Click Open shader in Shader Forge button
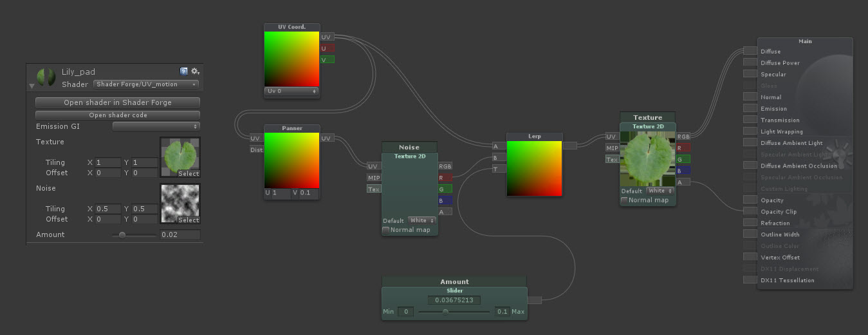This screenshot has height=335, width=868. (118, 102)
